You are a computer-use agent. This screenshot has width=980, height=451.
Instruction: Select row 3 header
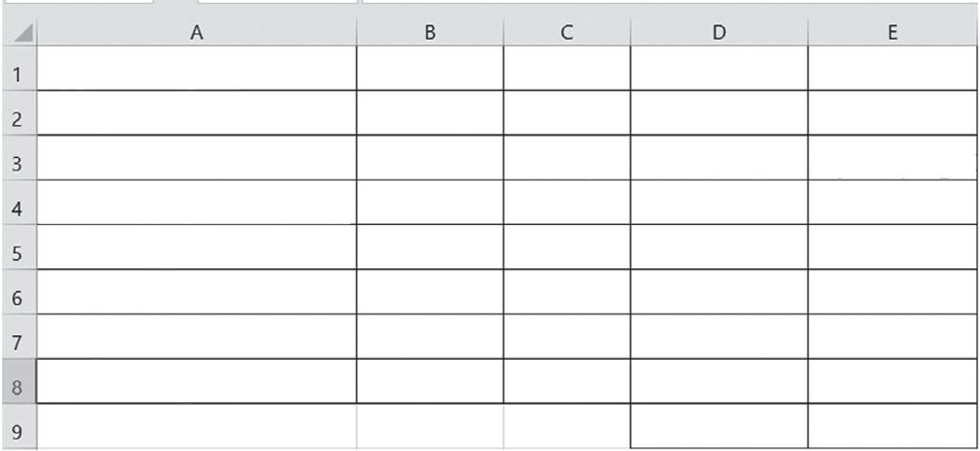coord(18,157)
